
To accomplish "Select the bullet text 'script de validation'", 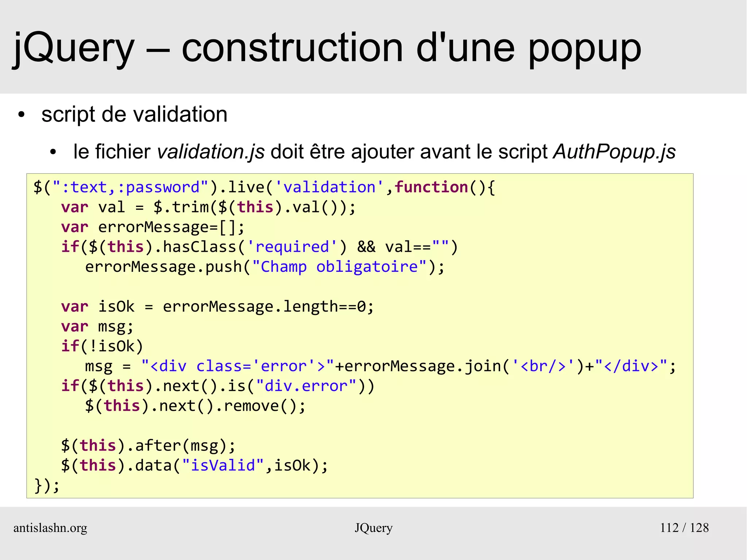I will pos(134,114).
